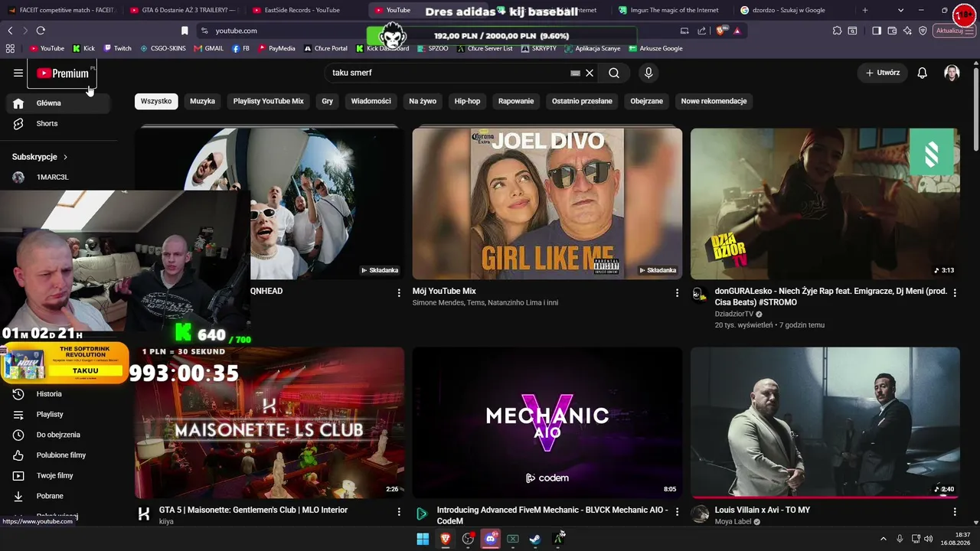Select the Hip-hop filter chip
Screen dimensions: 980x551
467,101
